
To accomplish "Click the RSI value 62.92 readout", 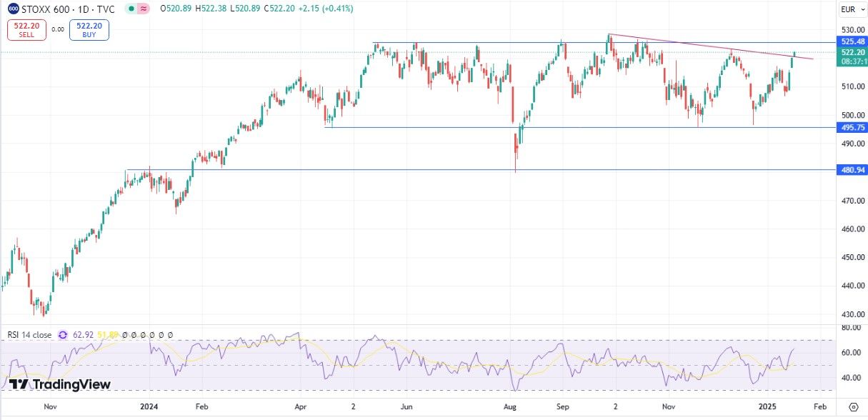I will pos(84,334).
